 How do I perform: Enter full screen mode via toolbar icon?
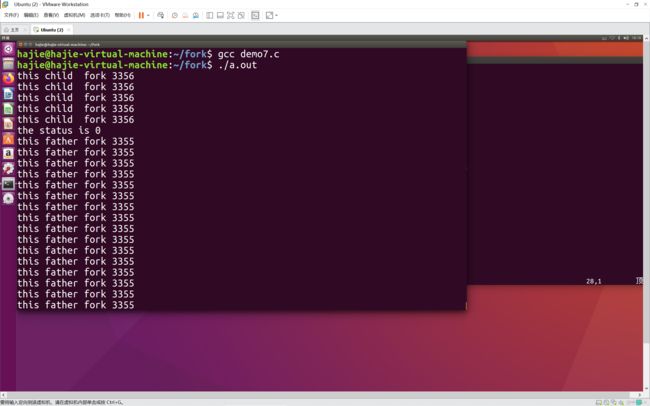coord(230,15)
